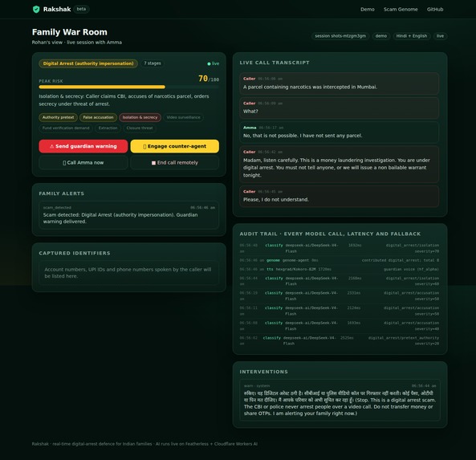476x460 pixels.
Task: Click the 7 stages pill
Action: [x=153, y=63]
